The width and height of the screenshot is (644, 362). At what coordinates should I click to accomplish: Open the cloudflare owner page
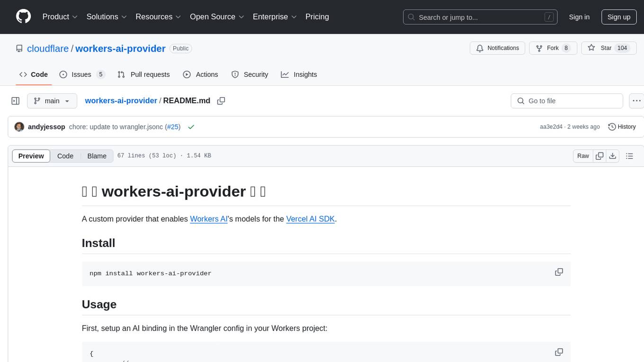pyautogui.click(x=48, y=48)
